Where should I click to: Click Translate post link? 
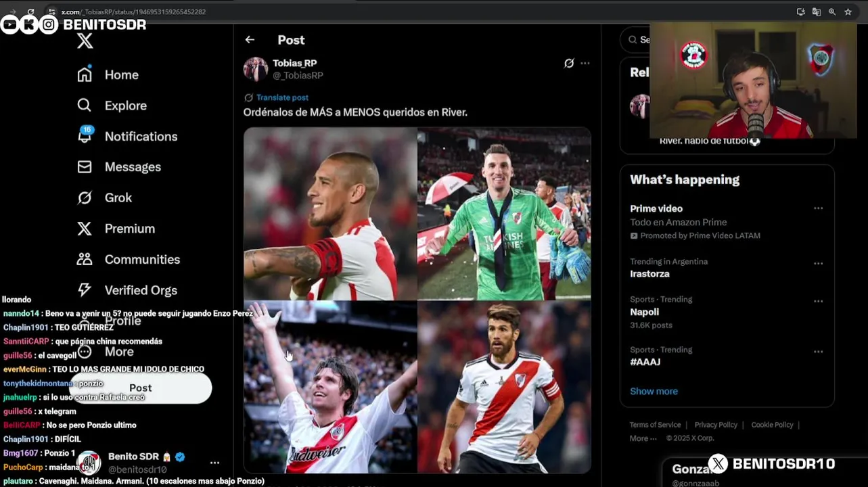[282, 97]
